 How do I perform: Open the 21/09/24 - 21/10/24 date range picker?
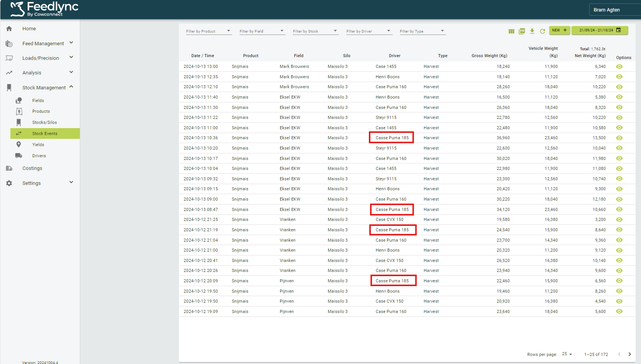600,30
